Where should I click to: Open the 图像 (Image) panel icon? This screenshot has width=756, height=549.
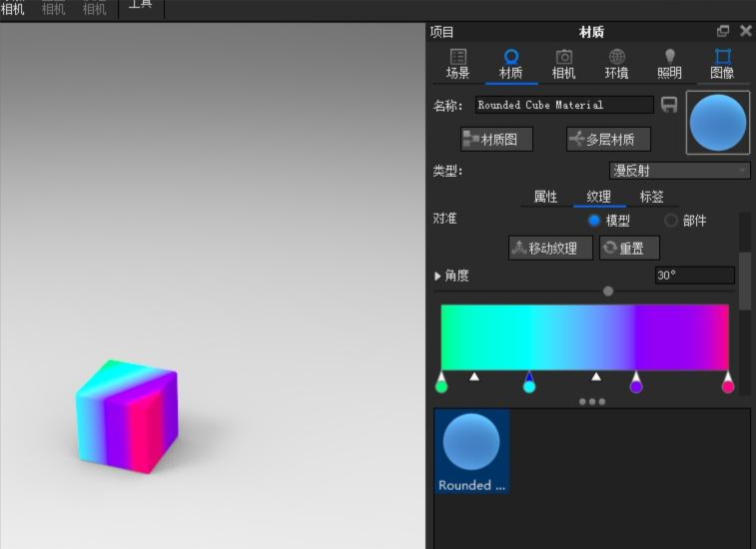(722, 57)
